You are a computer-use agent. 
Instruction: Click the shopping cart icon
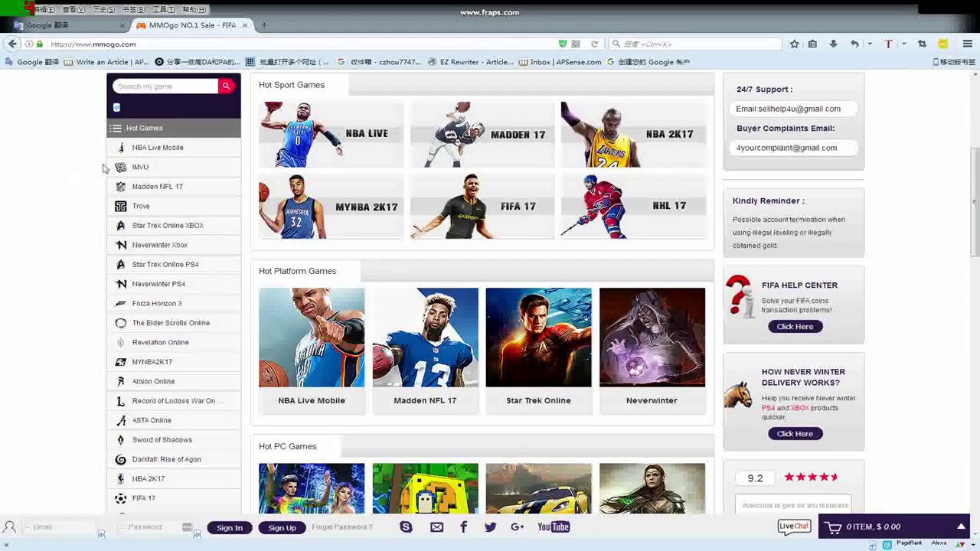point(834,527)
